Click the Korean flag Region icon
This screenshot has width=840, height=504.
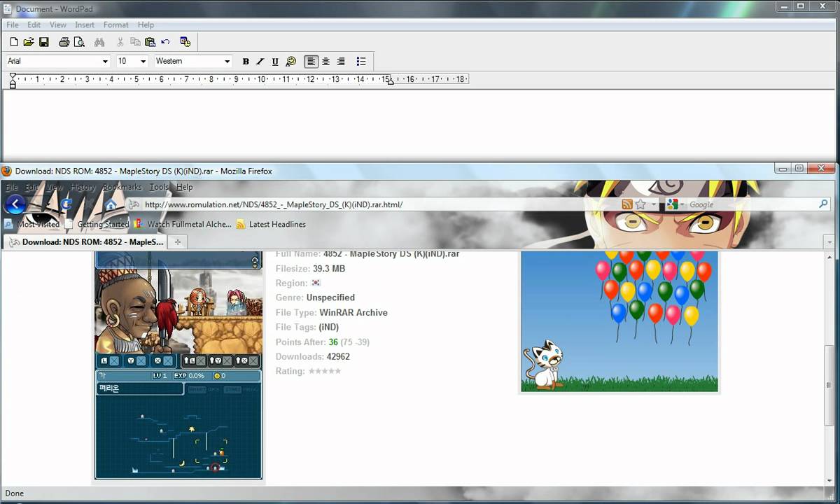click(316, 283)
